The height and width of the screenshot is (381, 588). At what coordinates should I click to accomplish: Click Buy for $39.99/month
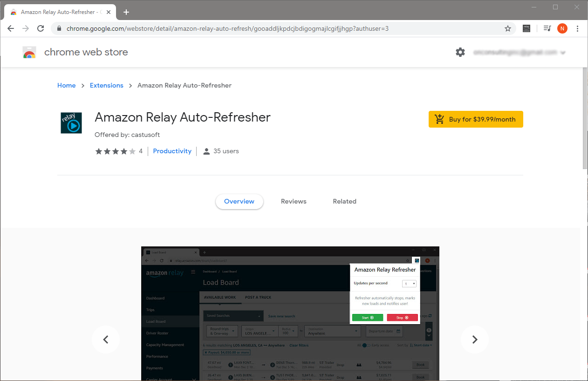[476, 119]
